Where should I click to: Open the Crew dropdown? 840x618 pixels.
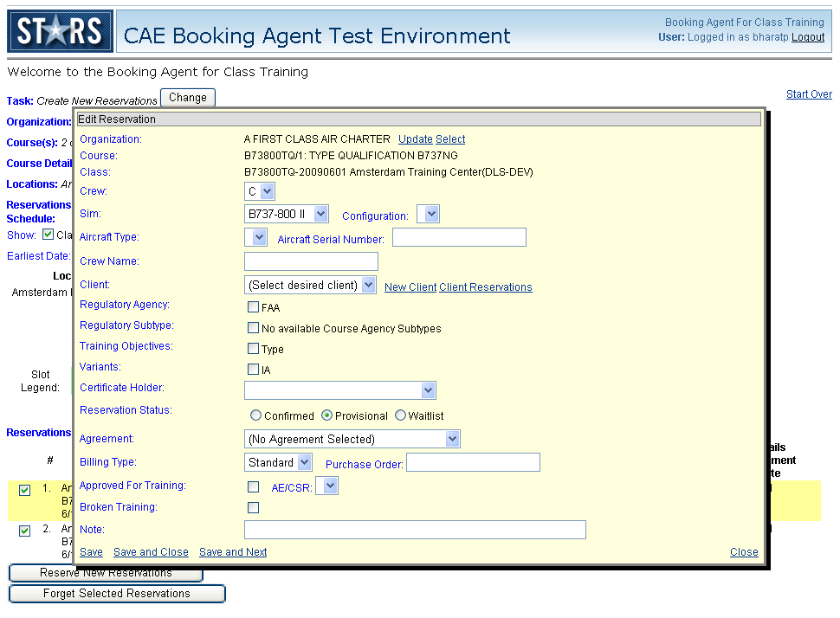(260, 191)
